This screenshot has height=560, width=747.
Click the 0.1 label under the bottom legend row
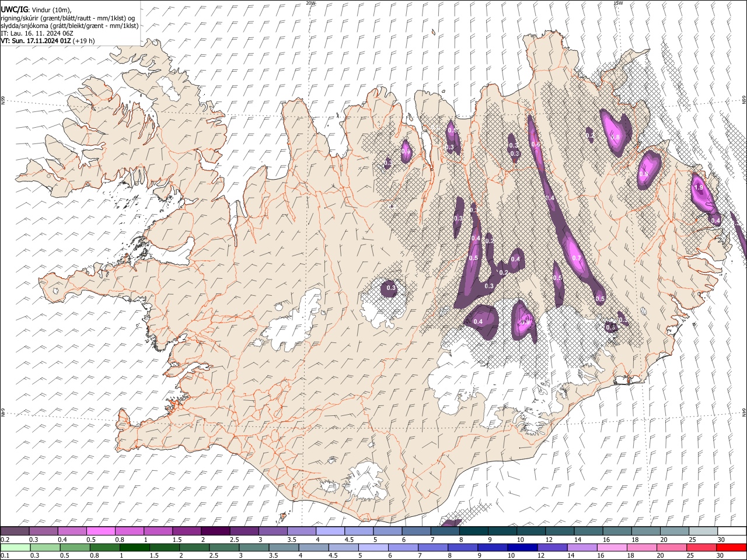tap(4, 556)
